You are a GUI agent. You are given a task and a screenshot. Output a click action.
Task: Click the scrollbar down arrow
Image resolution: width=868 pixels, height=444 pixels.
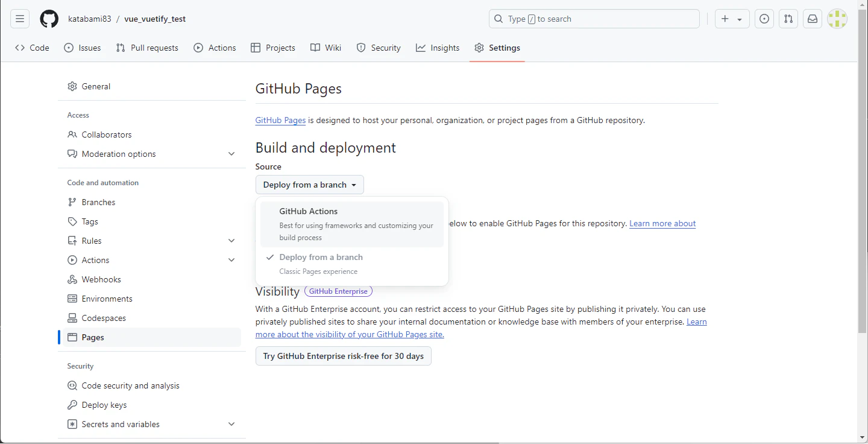coord(863,438)
